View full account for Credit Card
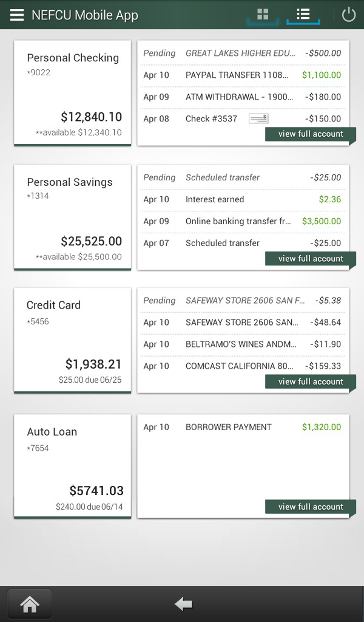Viewport: 364px width, 622px height. [311, 381]
